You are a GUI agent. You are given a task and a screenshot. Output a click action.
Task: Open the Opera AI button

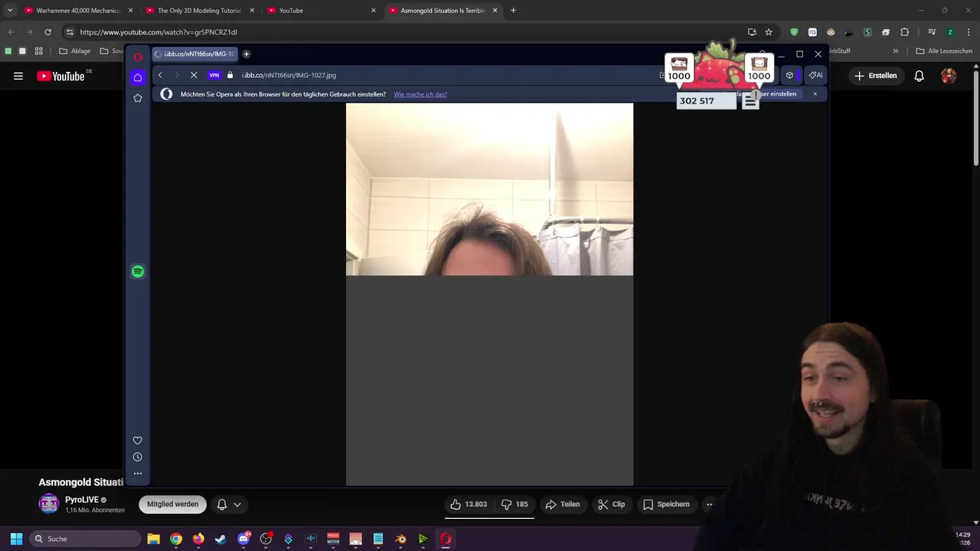[x=815, y=75]
